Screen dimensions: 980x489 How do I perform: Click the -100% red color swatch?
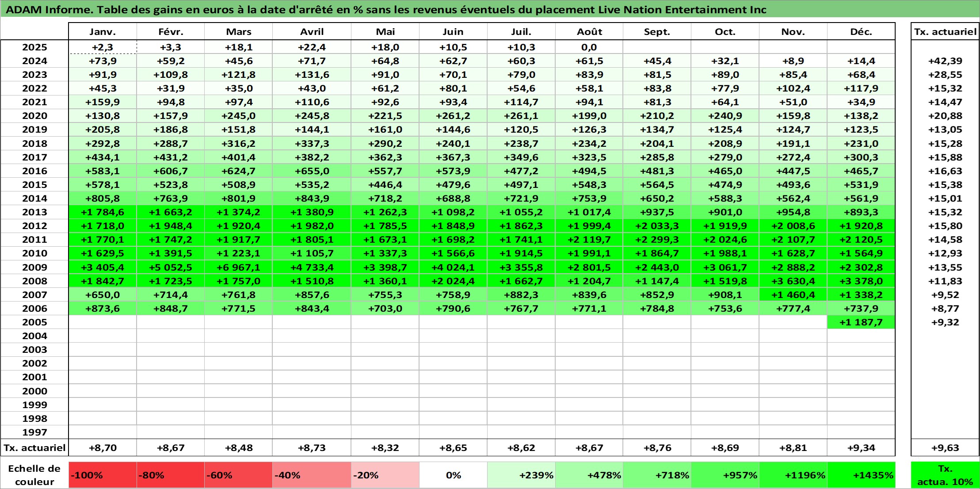[103, 475]
